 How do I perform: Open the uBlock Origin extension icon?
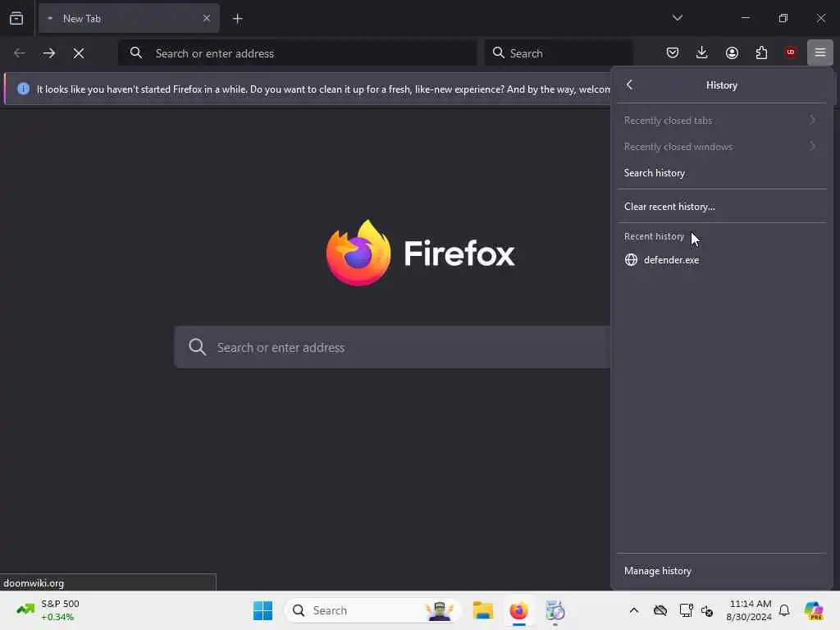click(791, 52)
